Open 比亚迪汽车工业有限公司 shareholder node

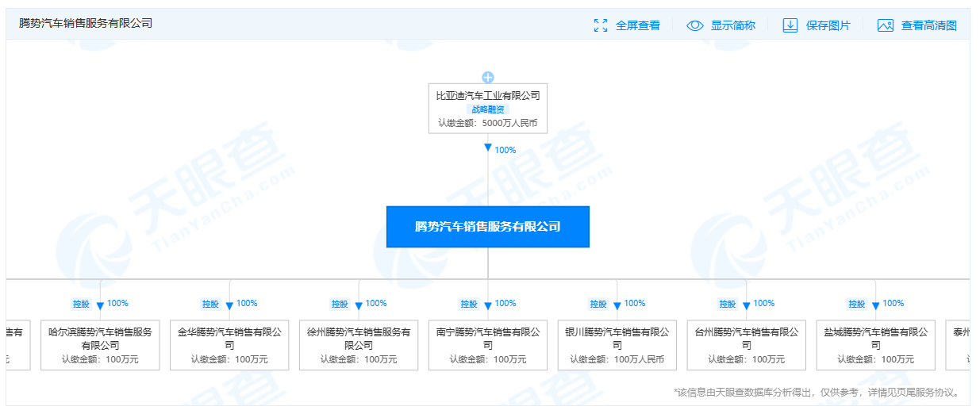(488, 109)
